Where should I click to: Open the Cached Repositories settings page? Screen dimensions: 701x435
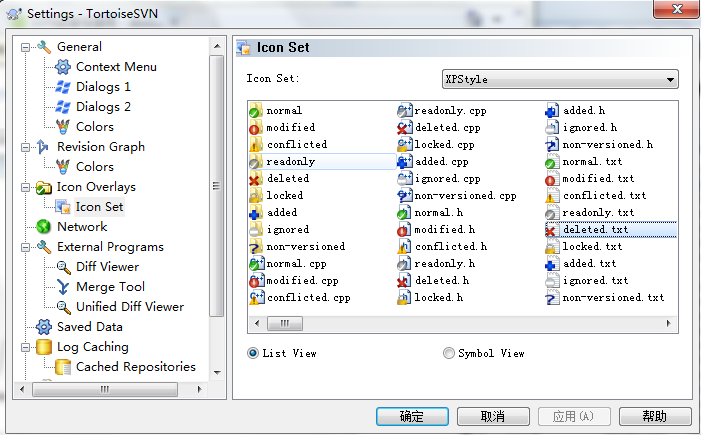136,367
